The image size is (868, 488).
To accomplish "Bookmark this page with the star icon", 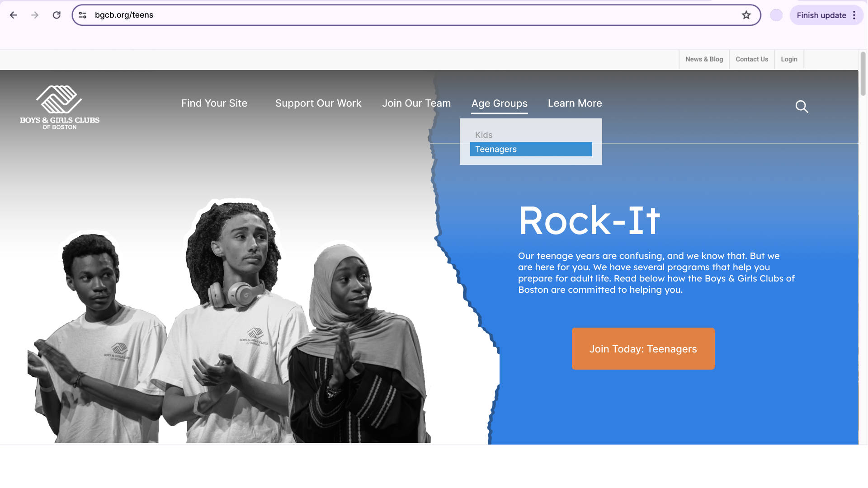I will click(746, 15).
